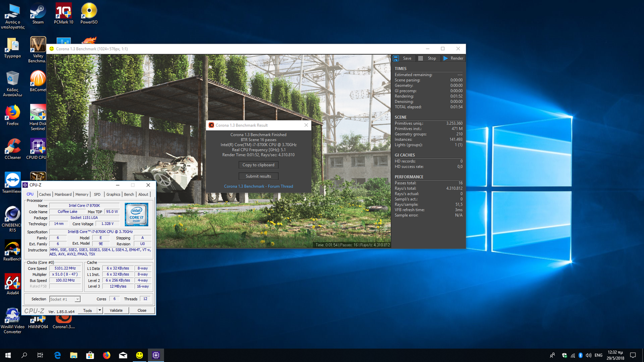Open the Valley Benchmark desktop shortcut
This screenshot has height=362, width=644.
[x=38, y=50]
